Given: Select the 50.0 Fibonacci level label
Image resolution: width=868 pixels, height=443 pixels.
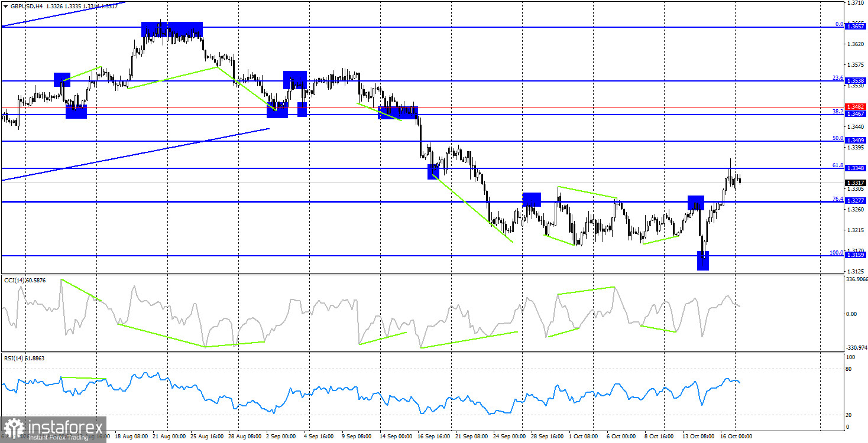Looking at the screenshot, I should click(x=837, y=138).
